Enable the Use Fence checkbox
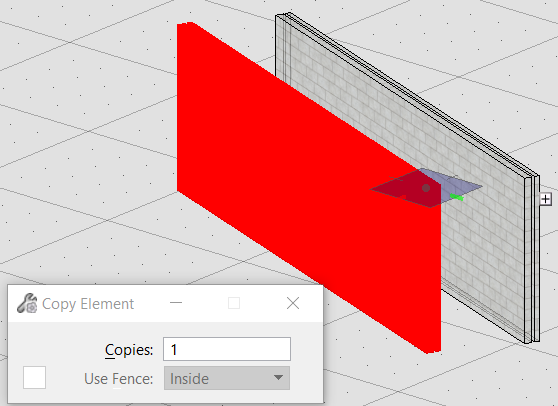The height and width of the screenshot is (406, 558). [35, 378]
